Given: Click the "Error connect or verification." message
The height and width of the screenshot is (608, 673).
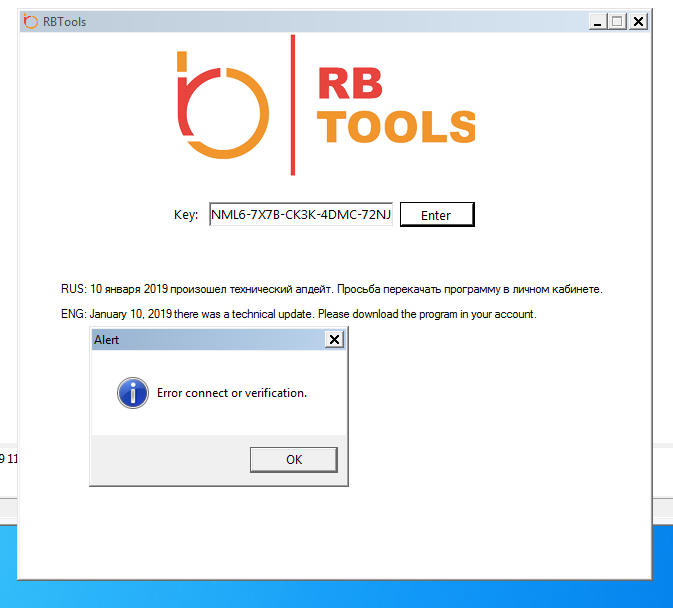Looking at the screenshot, I should click(x=232, y=393).
